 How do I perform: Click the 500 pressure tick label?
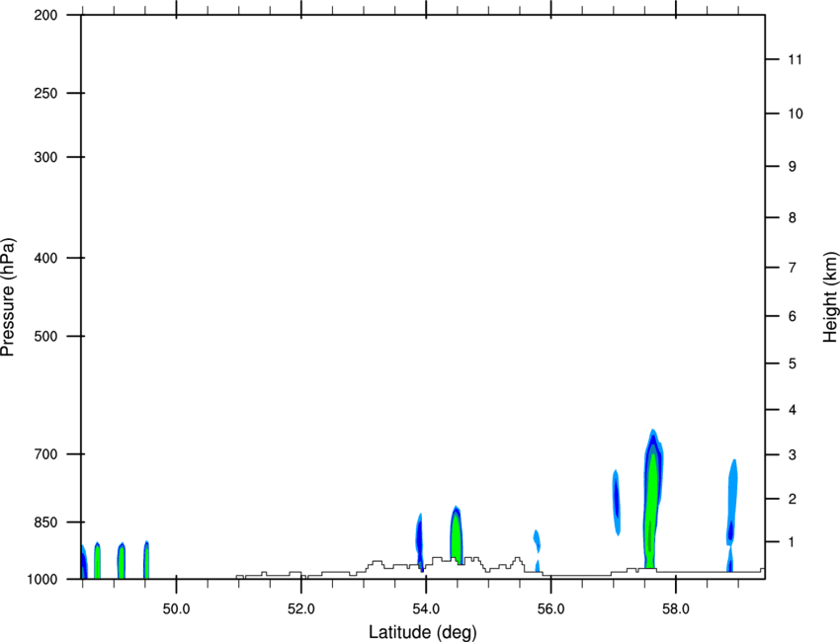tap(46, 336)
